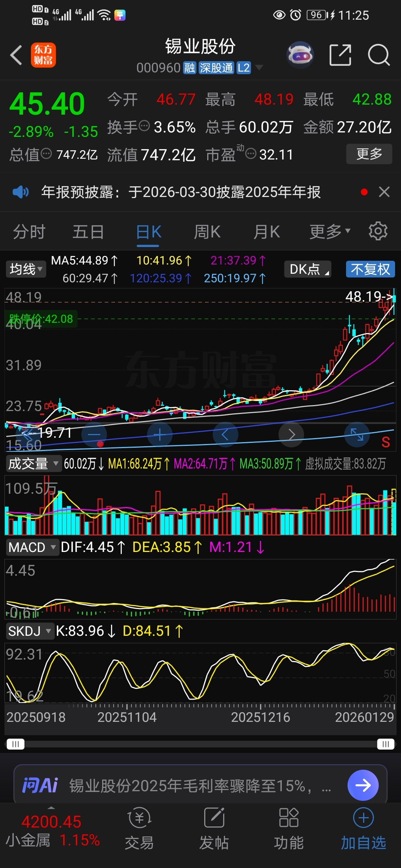The width and height of the screenshot is (401, 868).
Task: Tap the WiFi status icon
Action: pos(104,15)
